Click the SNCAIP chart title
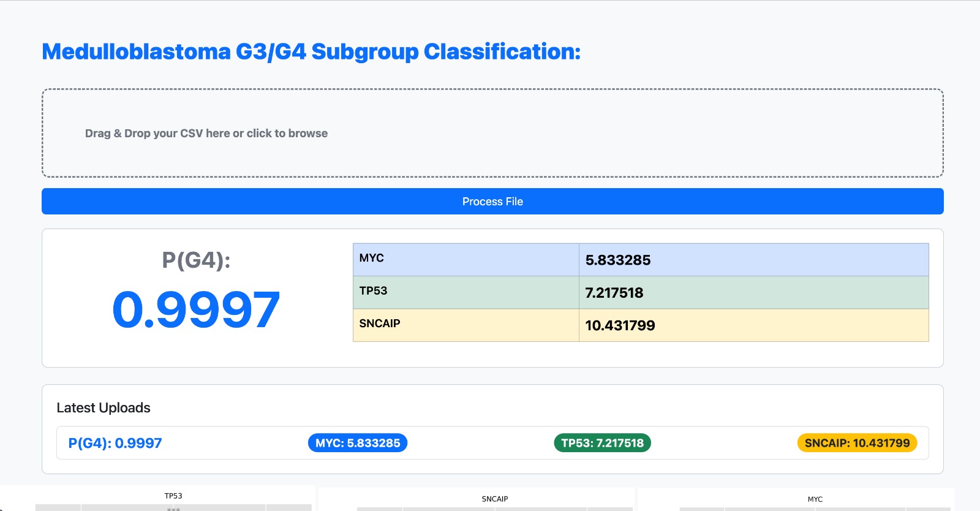 [x=495, y=499]
